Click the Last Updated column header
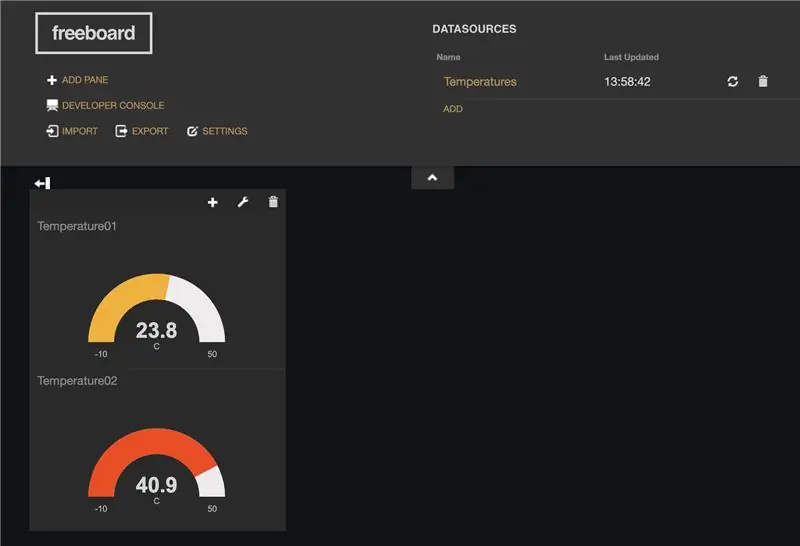This screenshot has width=800, height=546. coord(631,57)
